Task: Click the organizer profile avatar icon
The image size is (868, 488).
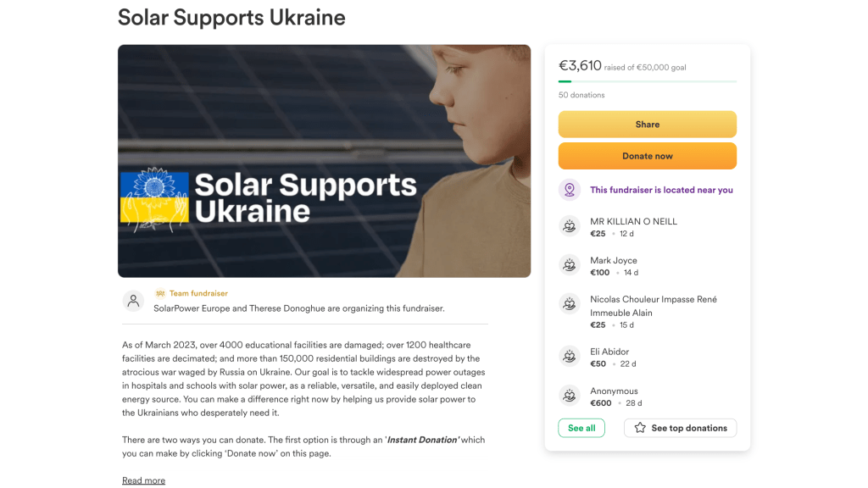Action: 133,301
